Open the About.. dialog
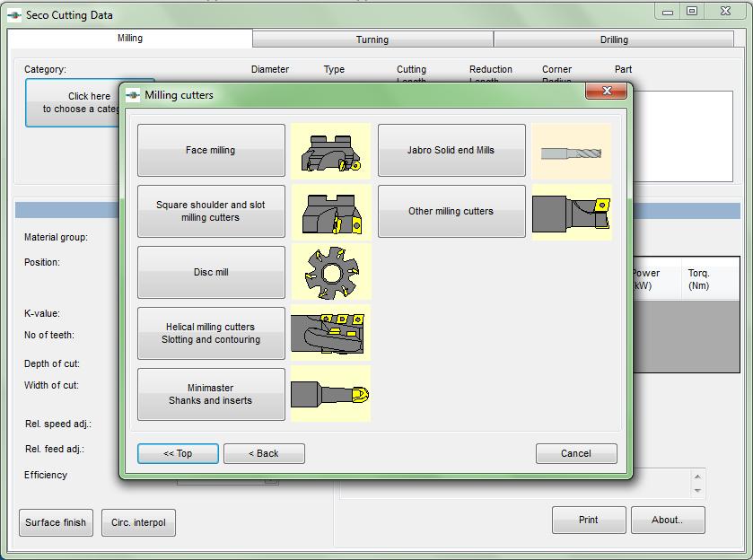The image size is (753, 560). click(668, 520)
